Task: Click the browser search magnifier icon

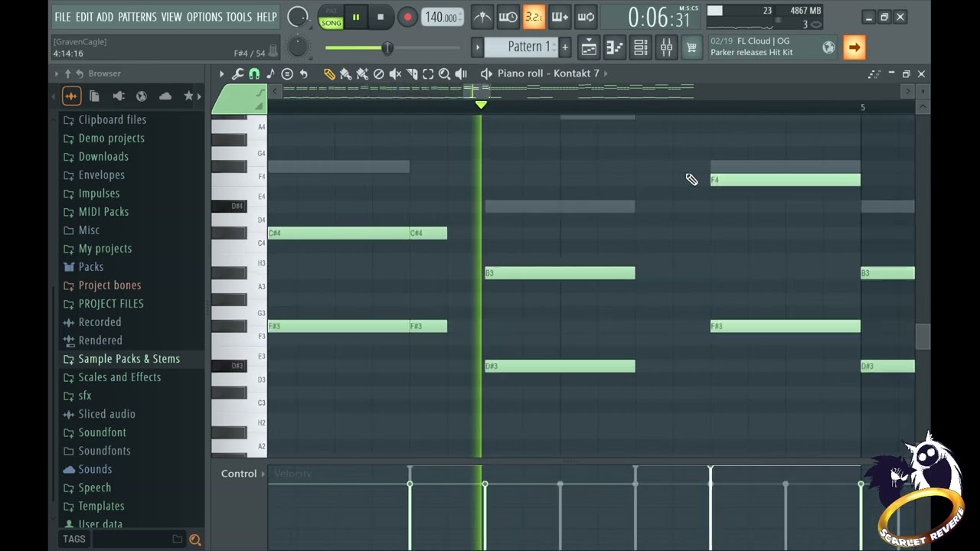Action: (194, 540)
